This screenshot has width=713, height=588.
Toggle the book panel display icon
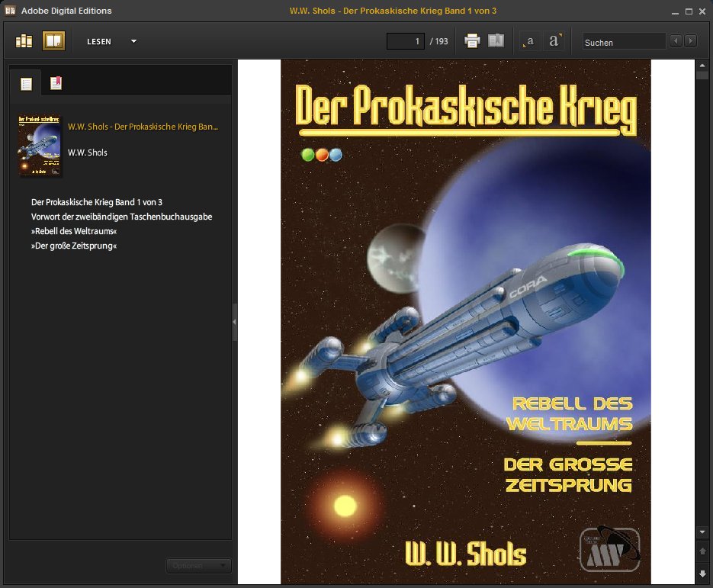[496, 41]
